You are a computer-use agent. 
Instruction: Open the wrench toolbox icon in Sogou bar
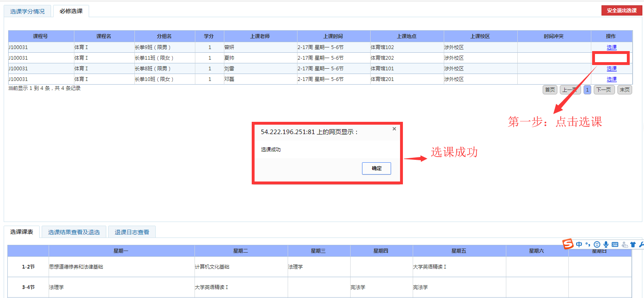(641, 244)
